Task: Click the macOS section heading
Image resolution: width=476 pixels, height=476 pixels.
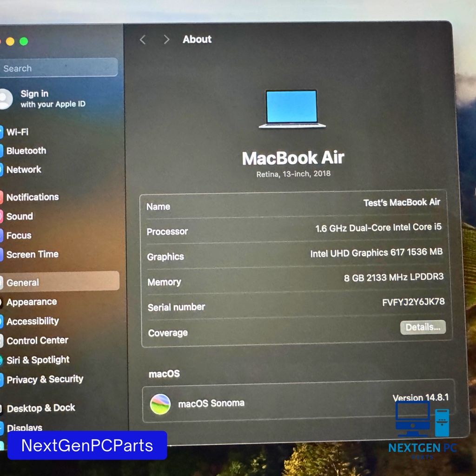Action: coord(164,374)
